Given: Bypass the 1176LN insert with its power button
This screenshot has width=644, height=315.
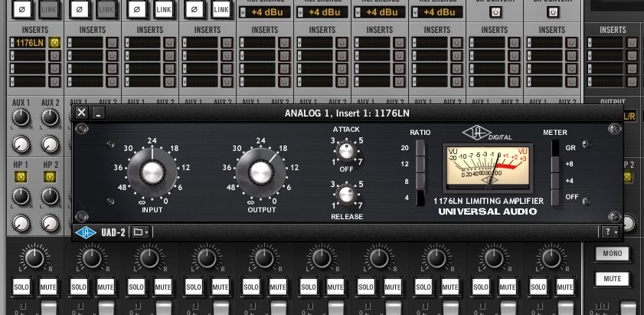Looking at the screenshot, I should (x=54, y=42).
